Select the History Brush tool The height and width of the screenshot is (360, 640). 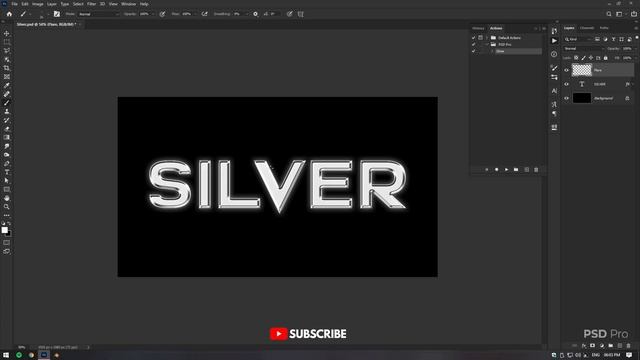pos(7,120)
